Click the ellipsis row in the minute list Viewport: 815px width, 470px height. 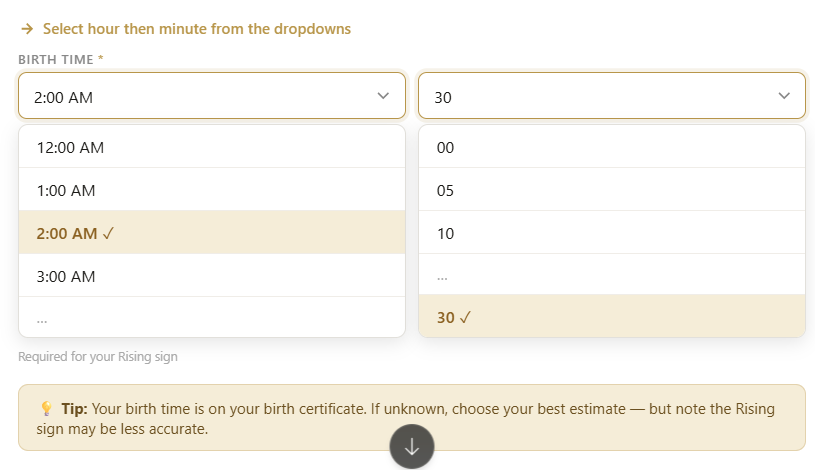(442, 275)
